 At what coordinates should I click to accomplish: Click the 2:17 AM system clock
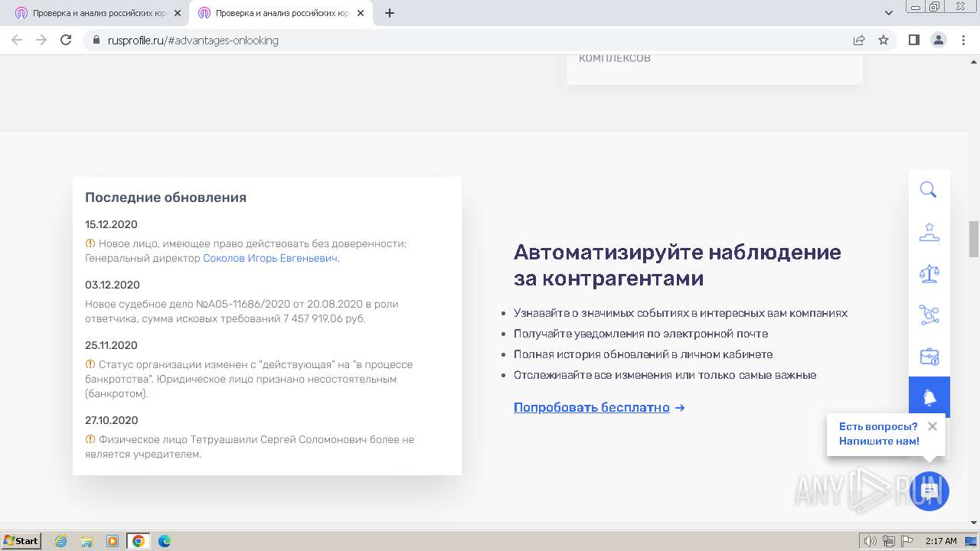(941, 541)
